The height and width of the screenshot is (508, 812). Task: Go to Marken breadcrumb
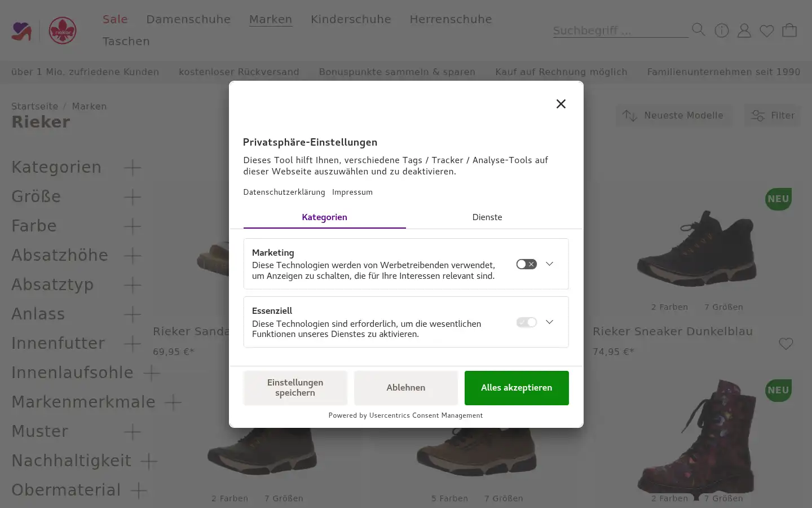click(89, 106)
